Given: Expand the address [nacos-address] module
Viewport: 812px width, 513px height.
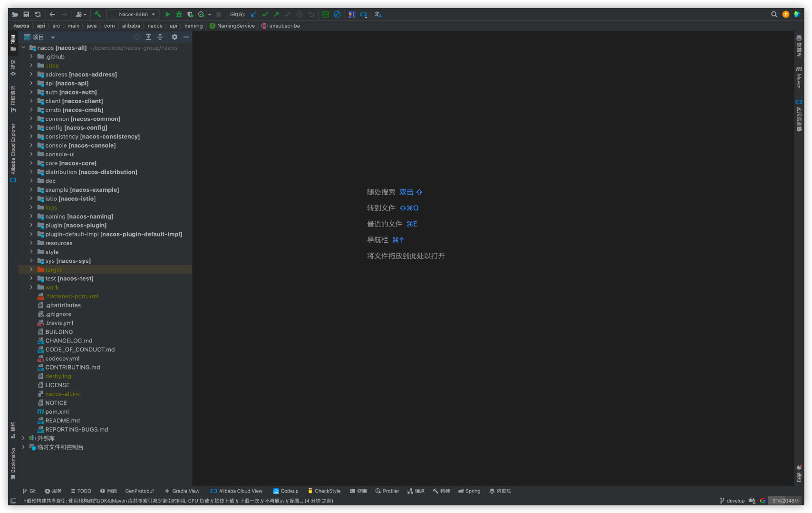Looking at the screenshot, I should click(x=31, y=74).
